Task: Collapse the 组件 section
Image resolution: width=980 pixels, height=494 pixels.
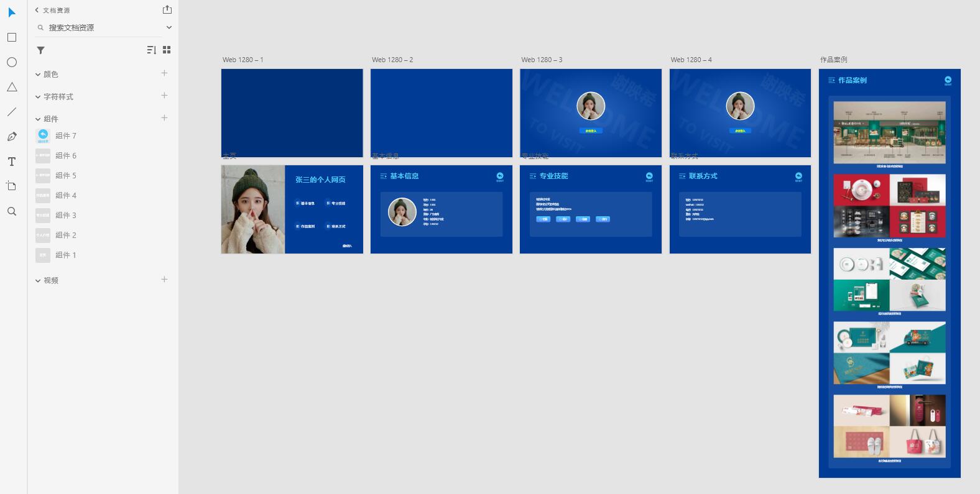Action: (38, 119)
